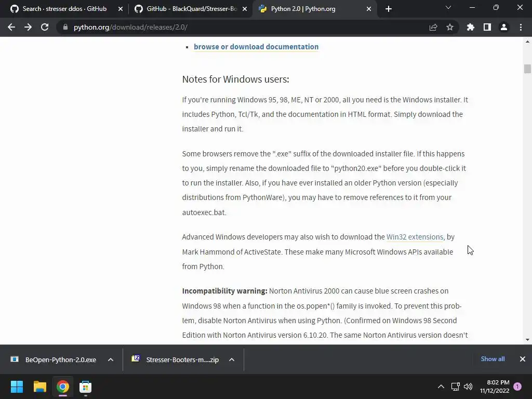The width and height of the screenshot is (532, 399).
Task: Click the address bar URL
Action: 130,27
